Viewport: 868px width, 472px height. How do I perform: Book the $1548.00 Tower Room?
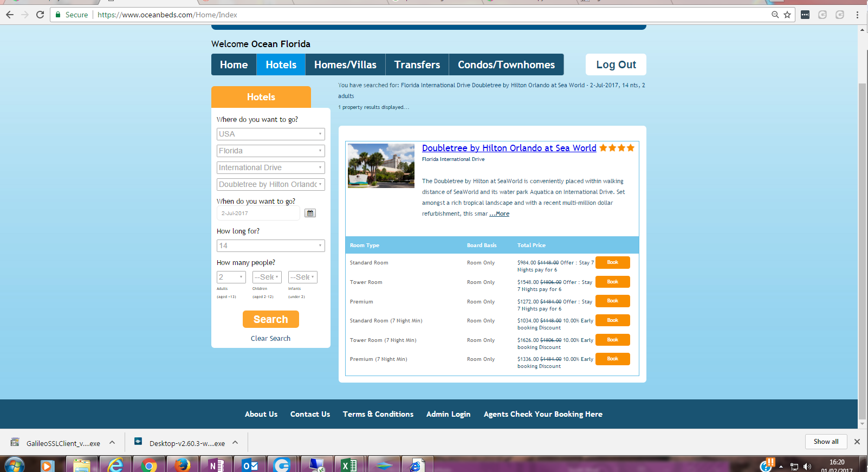coord(613,282)
